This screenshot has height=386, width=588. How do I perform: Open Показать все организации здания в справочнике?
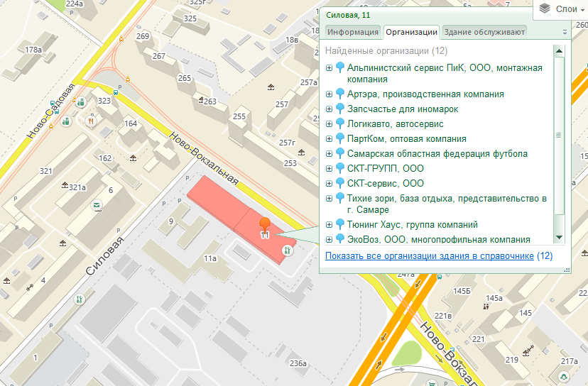click(x=430, y=256)
